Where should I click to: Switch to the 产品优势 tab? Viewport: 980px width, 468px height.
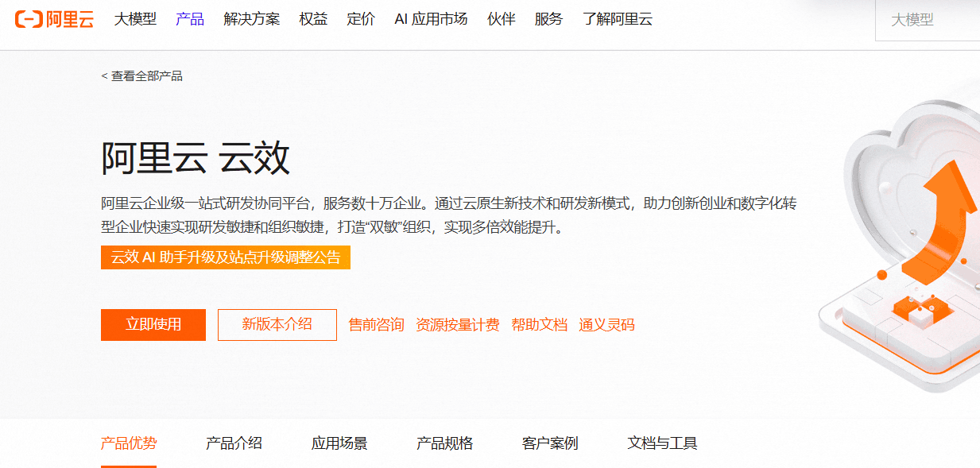click(x=129, y=443)
